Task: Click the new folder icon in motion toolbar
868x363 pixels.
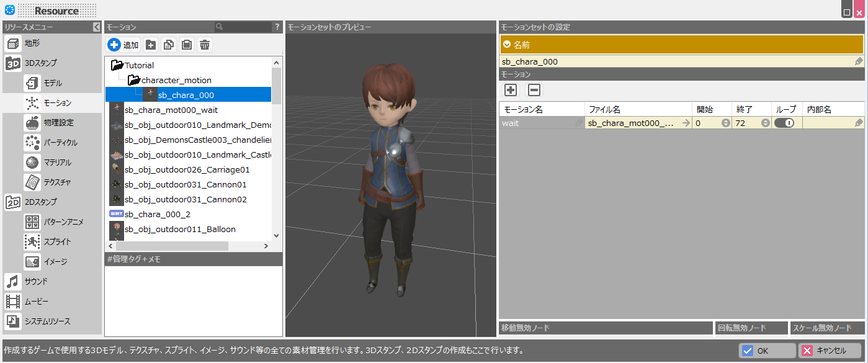Action: [150, 45]
